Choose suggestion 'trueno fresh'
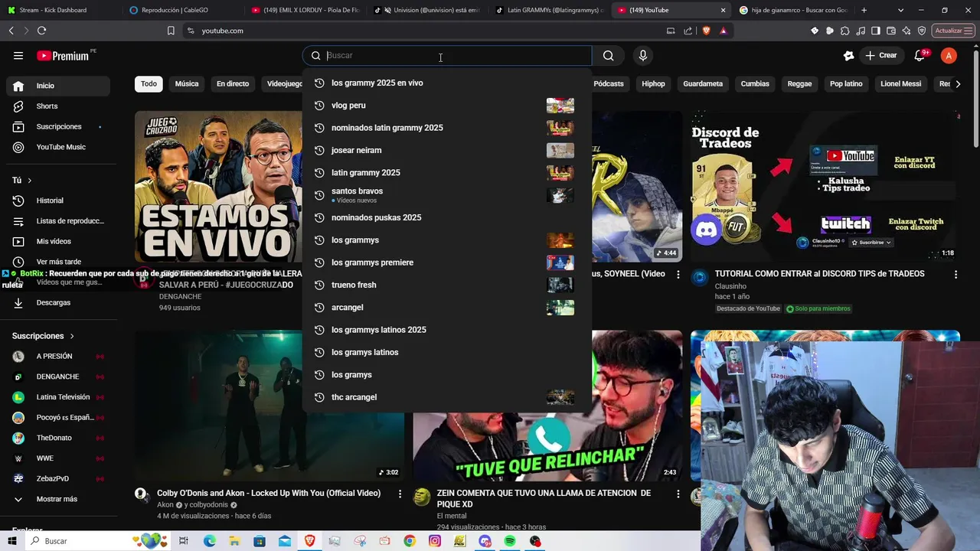 tap(446, 285)
